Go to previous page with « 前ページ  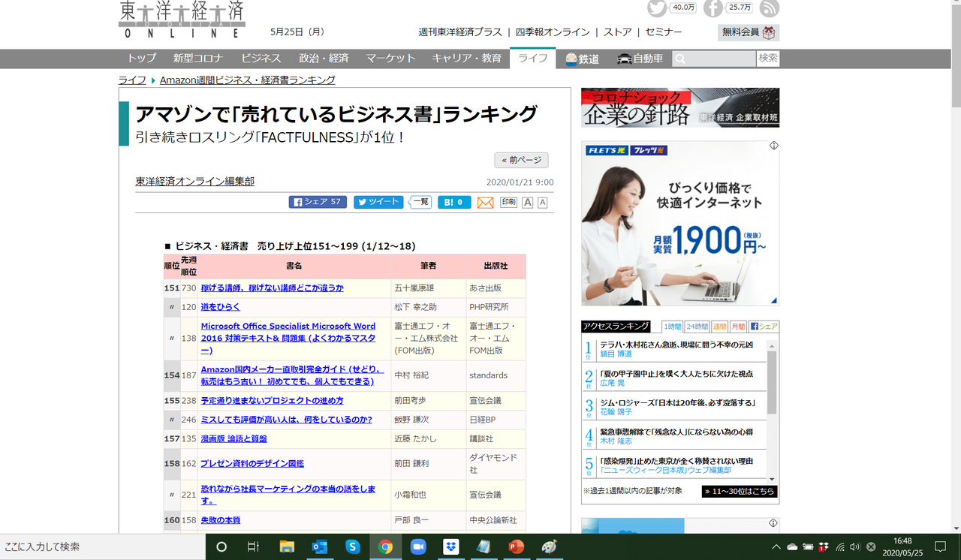tap(521, 160)
